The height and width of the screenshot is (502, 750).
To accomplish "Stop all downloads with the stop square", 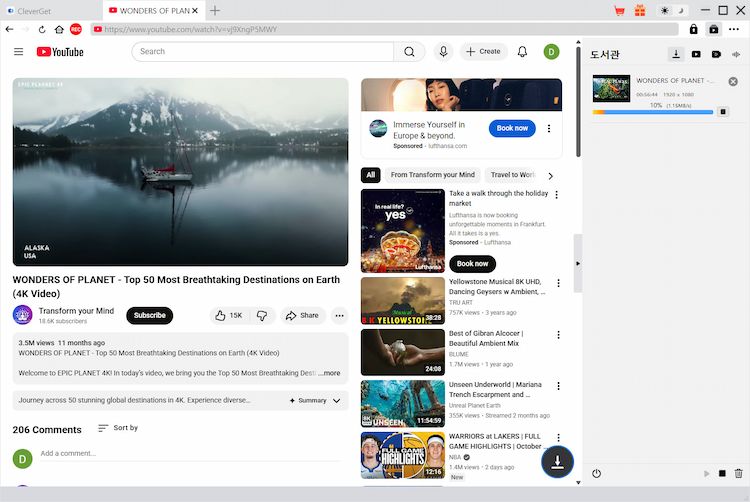I will pos(722,473).
